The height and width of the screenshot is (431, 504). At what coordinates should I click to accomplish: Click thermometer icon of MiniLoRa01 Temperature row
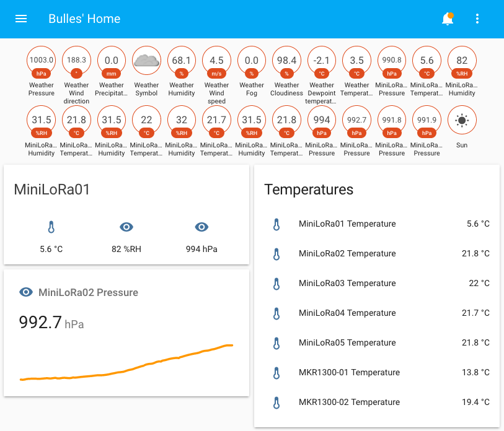pos(276,224)
